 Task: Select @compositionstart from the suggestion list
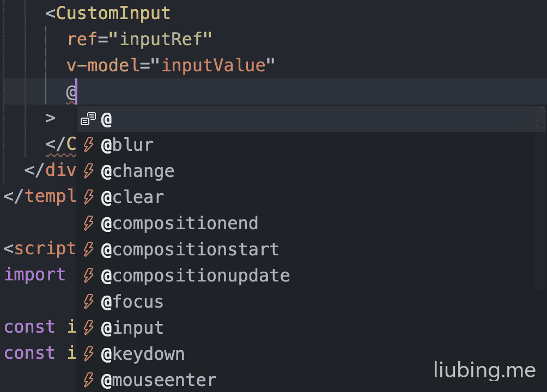(306, 250)
